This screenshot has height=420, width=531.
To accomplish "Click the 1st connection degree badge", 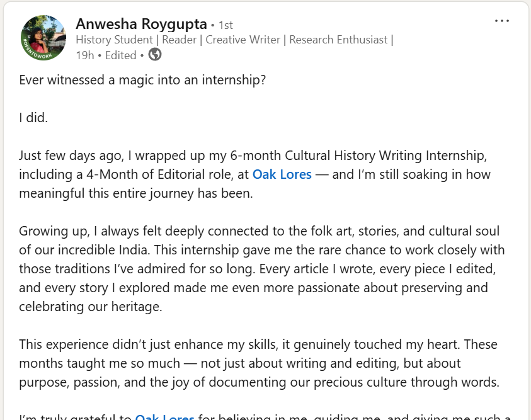I will tap(225, 25).
